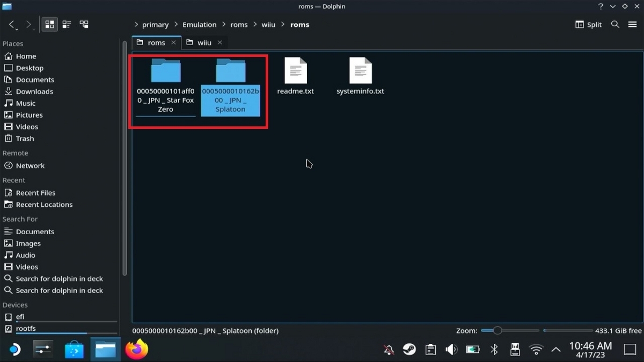Select systeminfo.txt file

coord(360,76)
